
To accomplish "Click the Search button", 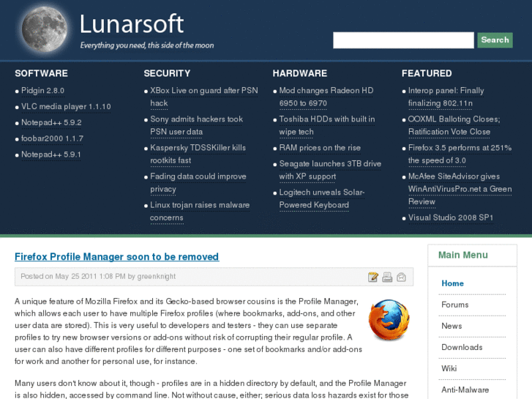I will tap(495, 40).
